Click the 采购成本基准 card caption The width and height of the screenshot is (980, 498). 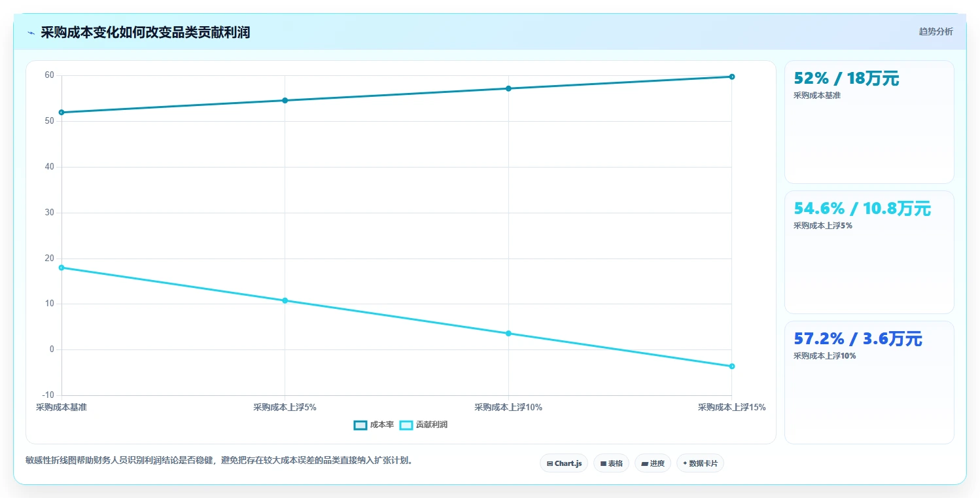[x=817, y=96]
